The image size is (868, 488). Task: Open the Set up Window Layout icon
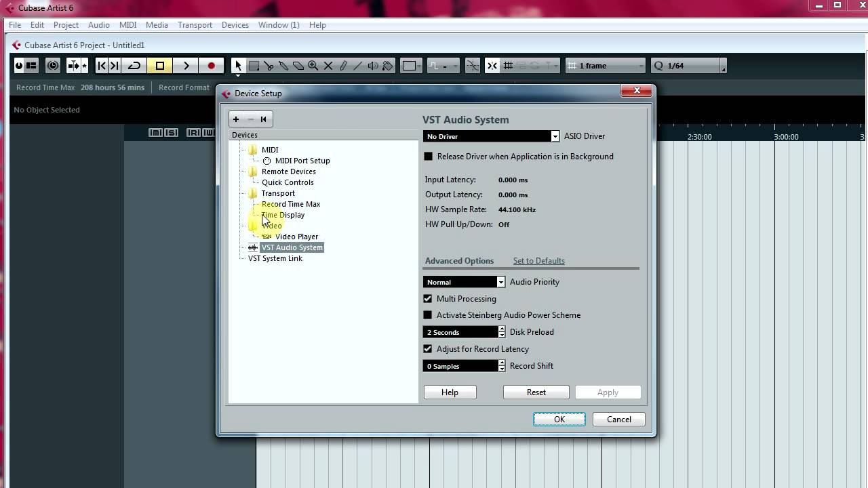(31, 66)
